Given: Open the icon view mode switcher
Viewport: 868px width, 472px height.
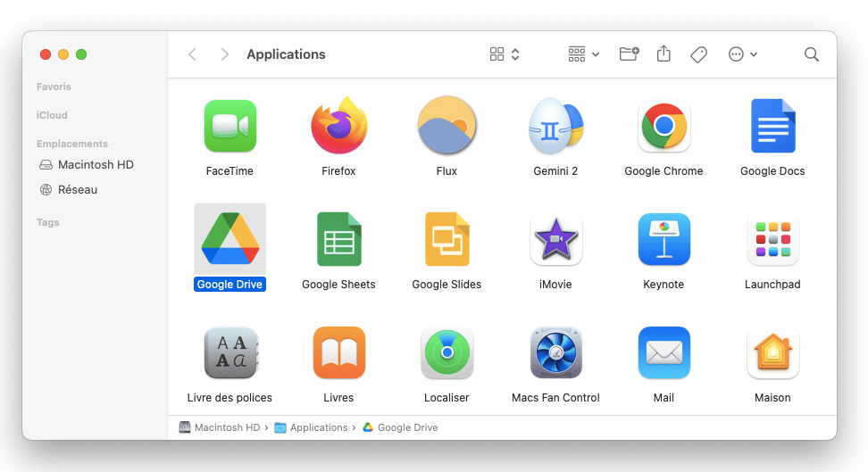Looking at the screenshot, I should point(505,54).
